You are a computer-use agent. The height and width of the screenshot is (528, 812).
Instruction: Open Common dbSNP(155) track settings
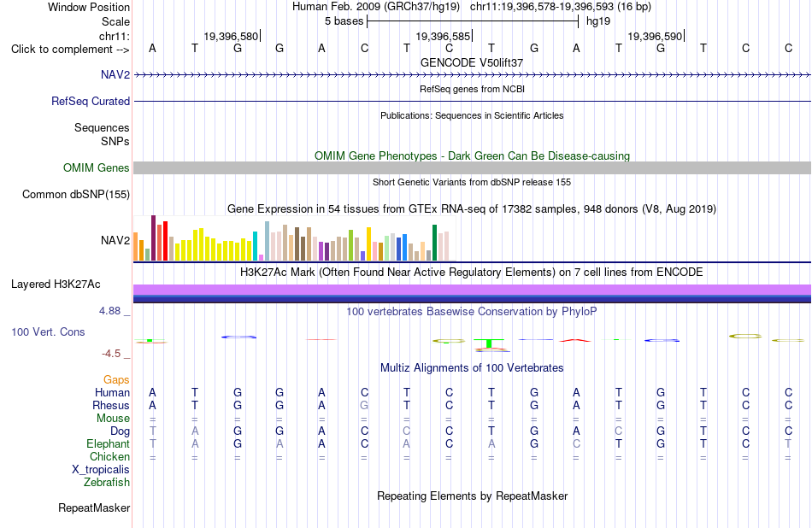pyautogui.click(x=75, y=194)
